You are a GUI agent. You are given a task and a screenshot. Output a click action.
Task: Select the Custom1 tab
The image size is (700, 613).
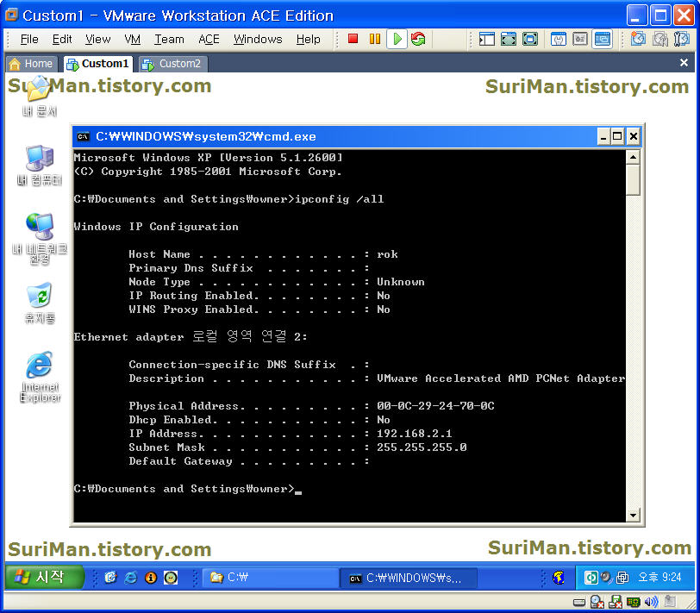[x=98, y=64]
